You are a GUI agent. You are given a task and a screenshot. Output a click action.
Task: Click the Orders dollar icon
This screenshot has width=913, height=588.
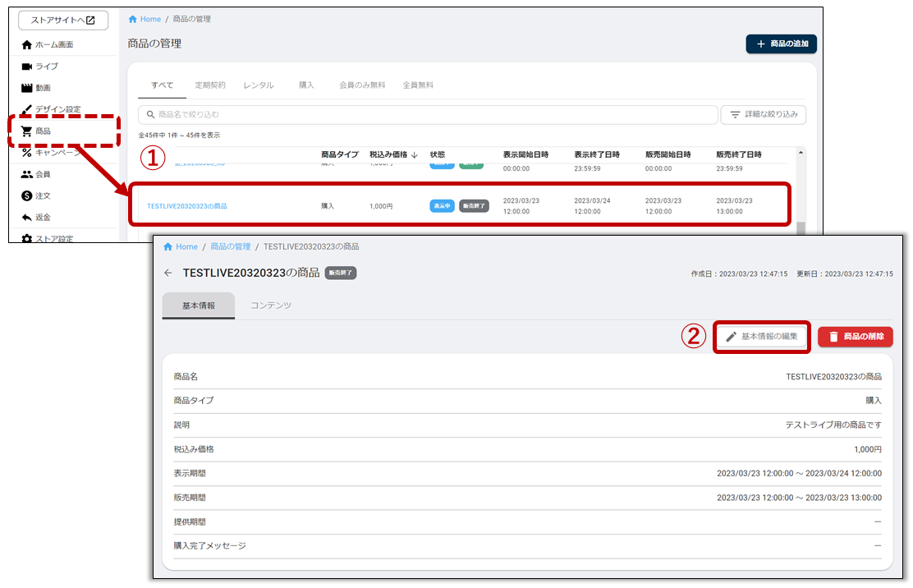(27, 195)
